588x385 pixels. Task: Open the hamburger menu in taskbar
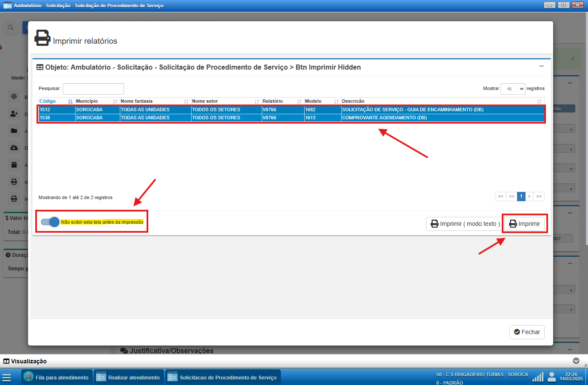6,377
